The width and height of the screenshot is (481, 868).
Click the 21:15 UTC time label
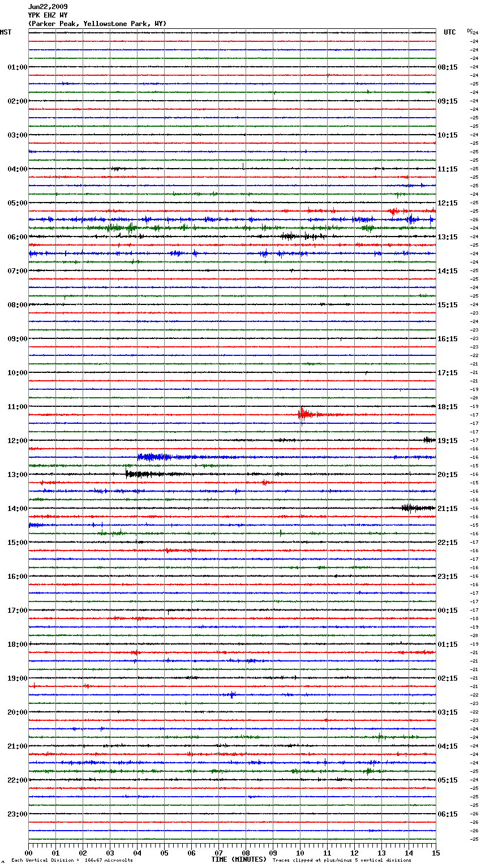[448, 509]
